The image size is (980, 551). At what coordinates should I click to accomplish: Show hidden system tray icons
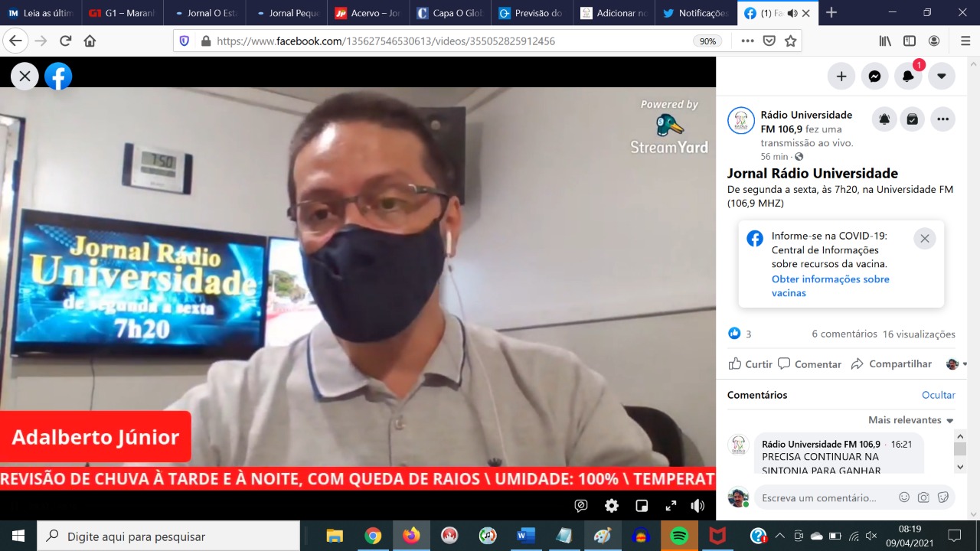click(779, 536)
